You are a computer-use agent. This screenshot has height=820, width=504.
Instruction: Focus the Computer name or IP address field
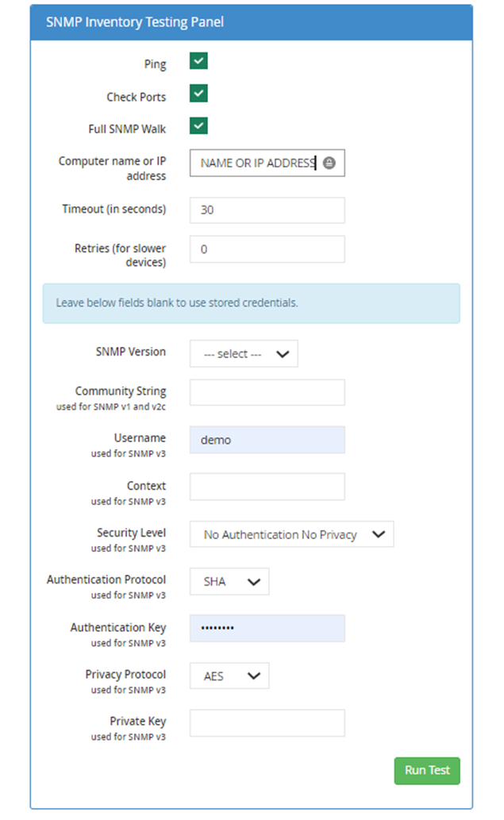pos(256,164)
